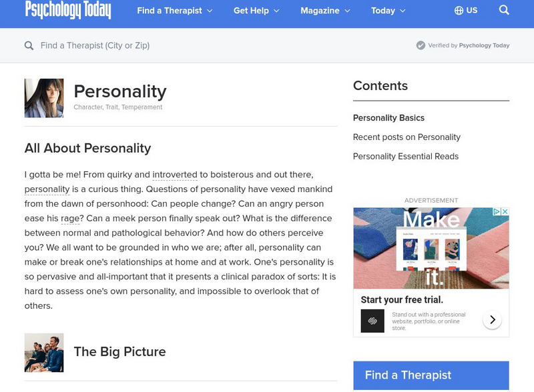This screenshot has height=392, width=534.
Task: Click the ad's round arrow button
Action: [492, 320]
